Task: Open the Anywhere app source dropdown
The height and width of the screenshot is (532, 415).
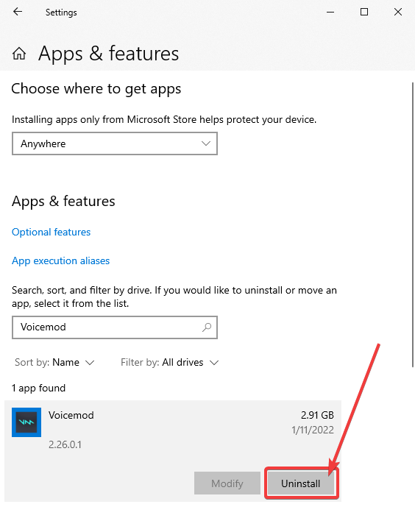Action: [x=115, y=143]
